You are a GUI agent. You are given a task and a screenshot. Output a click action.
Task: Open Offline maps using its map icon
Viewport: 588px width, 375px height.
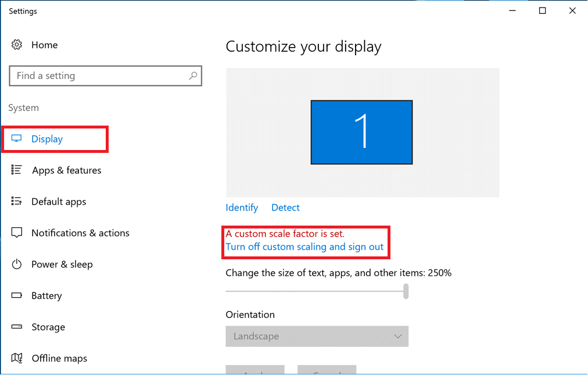(17, 359)
